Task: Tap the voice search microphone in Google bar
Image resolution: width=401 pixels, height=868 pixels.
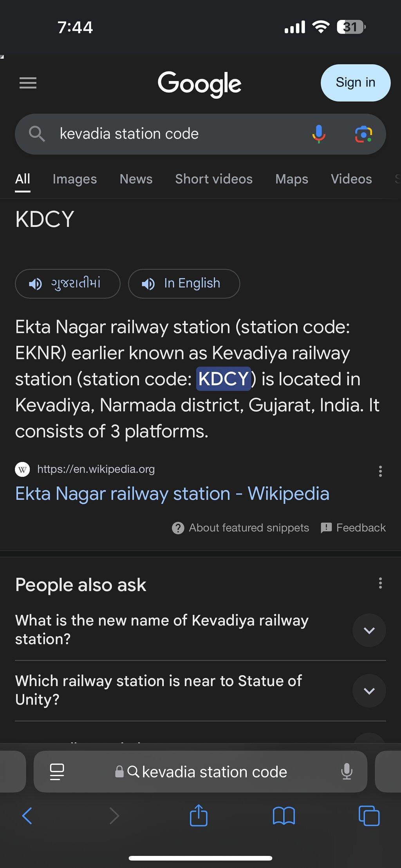Action: pyautogui.click(x=319, y=134)
